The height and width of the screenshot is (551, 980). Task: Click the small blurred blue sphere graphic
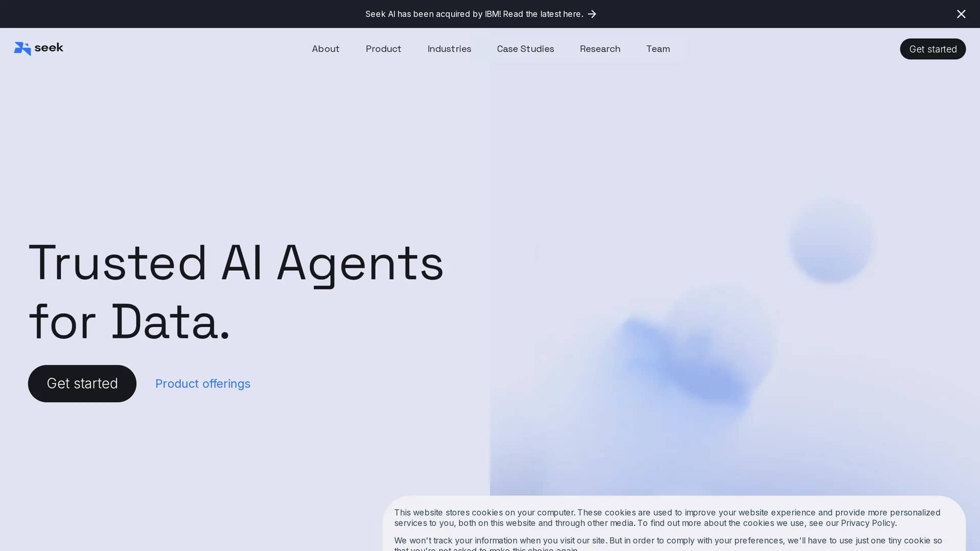831,240
